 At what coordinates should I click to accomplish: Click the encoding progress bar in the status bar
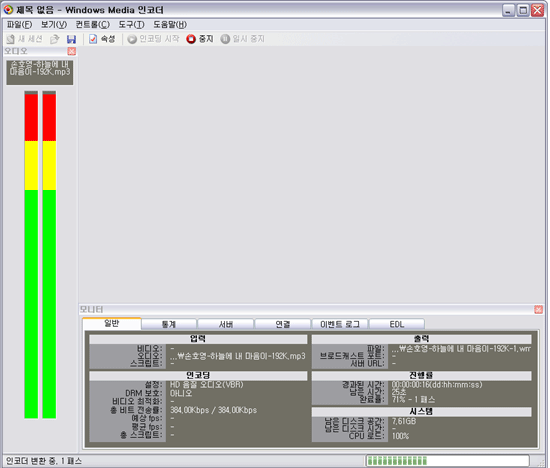448,461
